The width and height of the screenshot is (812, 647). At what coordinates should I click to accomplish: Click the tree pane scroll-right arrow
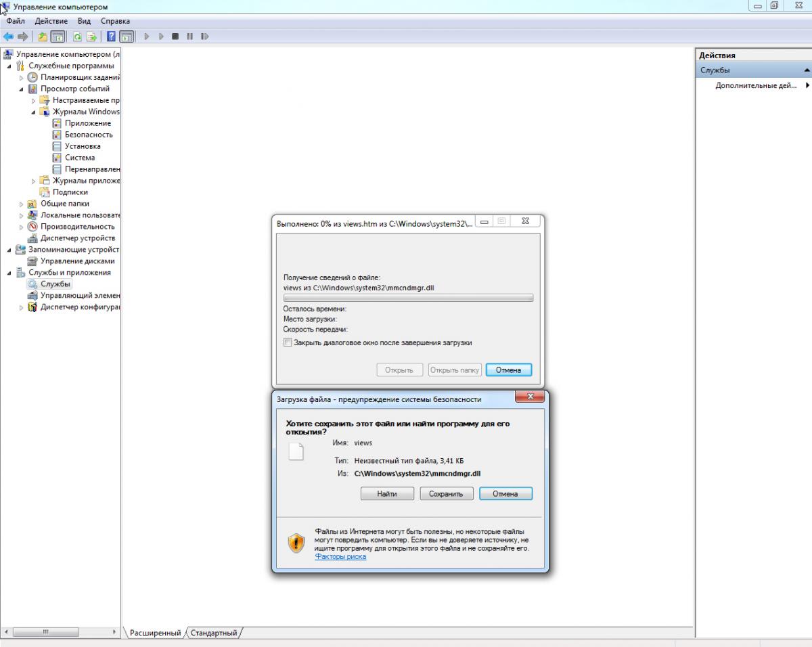pyautogui.click(x=114, y=632)
